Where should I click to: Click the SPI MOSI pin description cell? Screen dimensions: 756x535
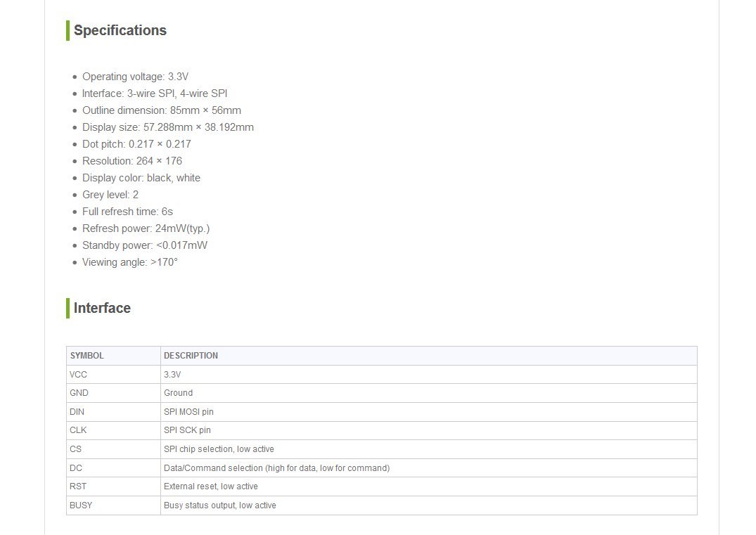[x=188, y=412]
